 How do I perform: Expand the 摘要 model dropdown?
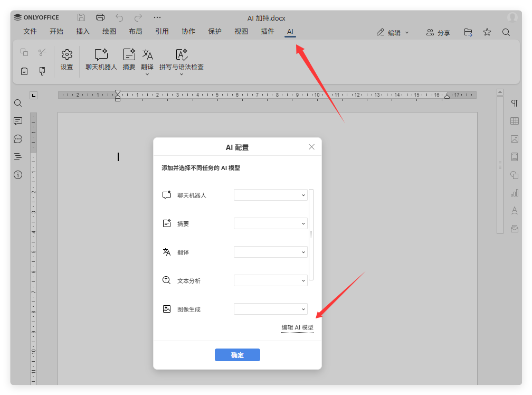coord(270,223)
